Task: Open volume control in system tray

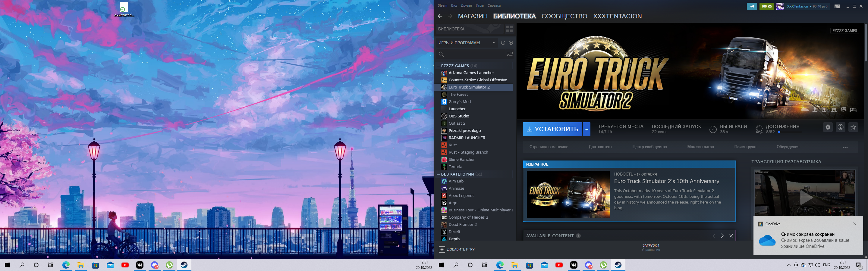Action: click(817, 265)
